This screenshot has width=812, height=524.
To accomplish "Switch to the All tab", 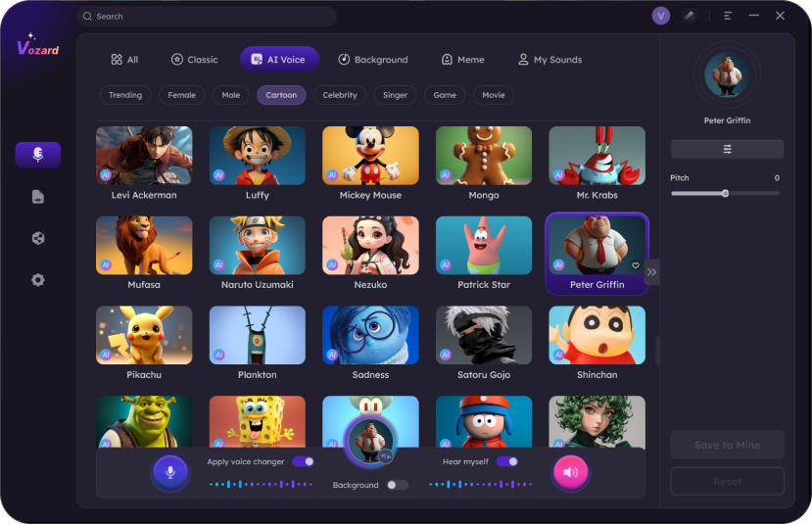I will pyautogui.click(x=124, y=60).
